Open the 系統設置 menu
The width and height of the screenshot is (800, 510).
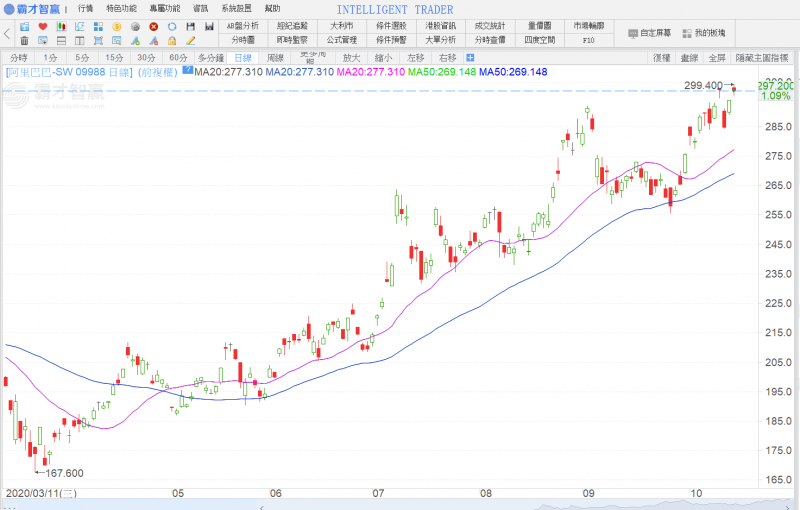point(237,8)
